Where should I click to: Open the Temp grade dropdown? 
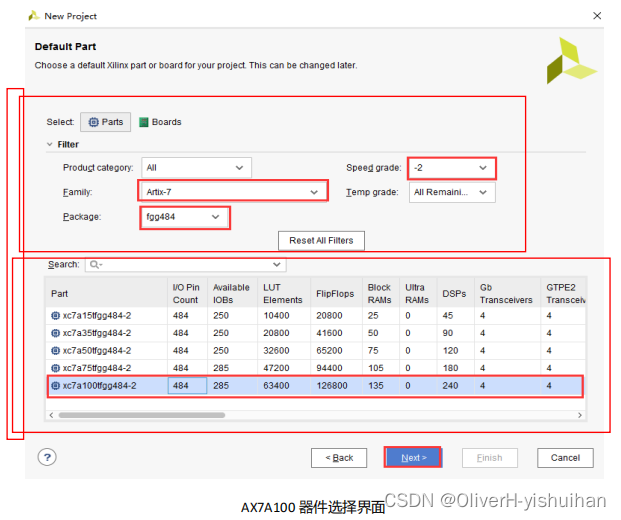point(452,192)
